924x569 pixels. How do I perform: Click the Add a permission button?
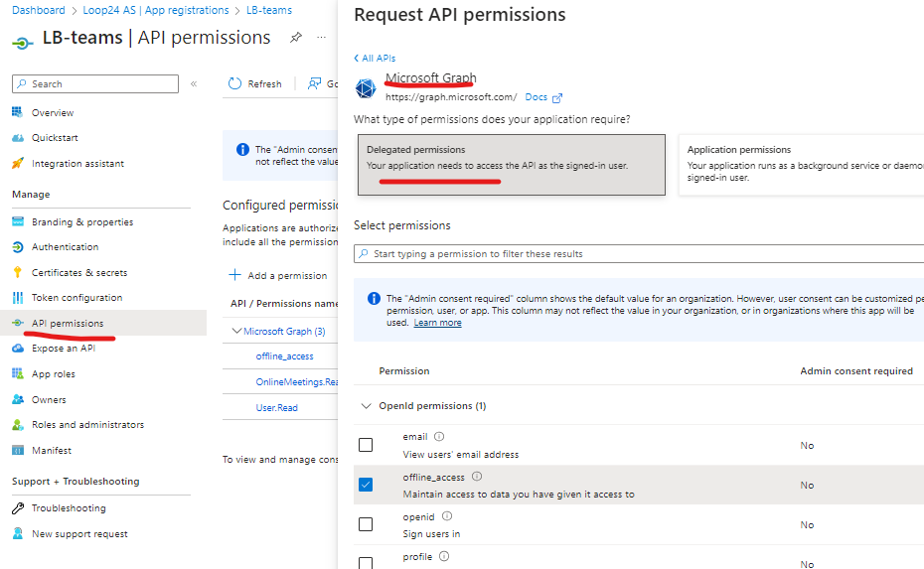coord(277,275)
